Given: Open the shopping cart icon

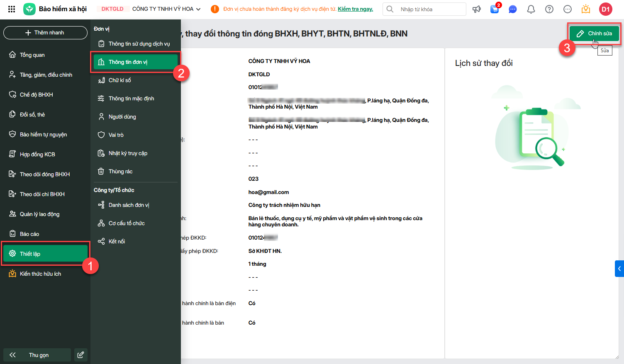Looking at the screenshot, I should 495,9.
